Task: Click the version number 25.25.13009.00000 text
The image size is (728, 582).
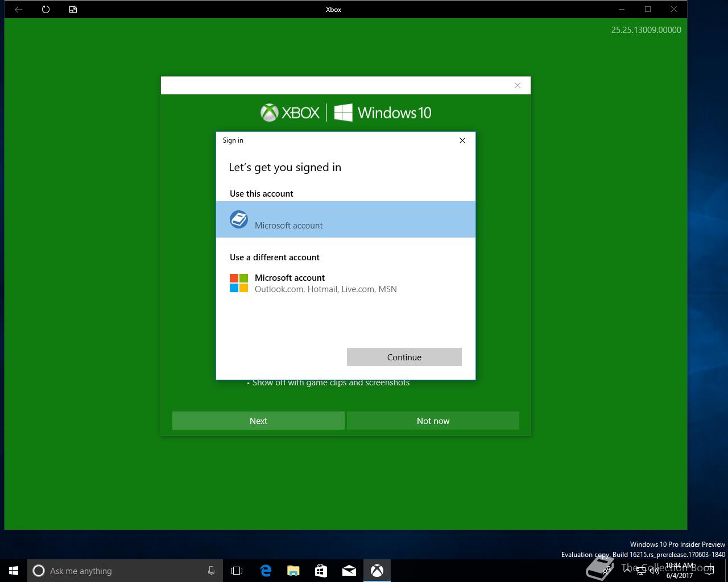Action: pos(646,30)
